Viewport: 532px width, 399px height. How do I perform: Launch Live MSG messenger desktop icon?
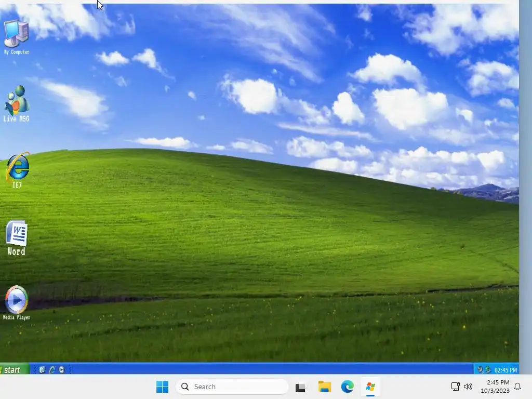[x=16, y=103]
